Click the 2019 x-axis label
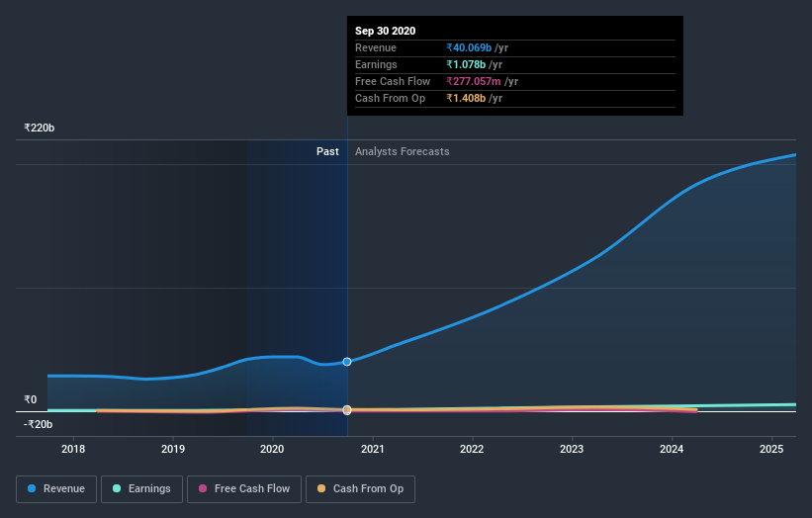The image size is (812, 518). click(173, 449)
